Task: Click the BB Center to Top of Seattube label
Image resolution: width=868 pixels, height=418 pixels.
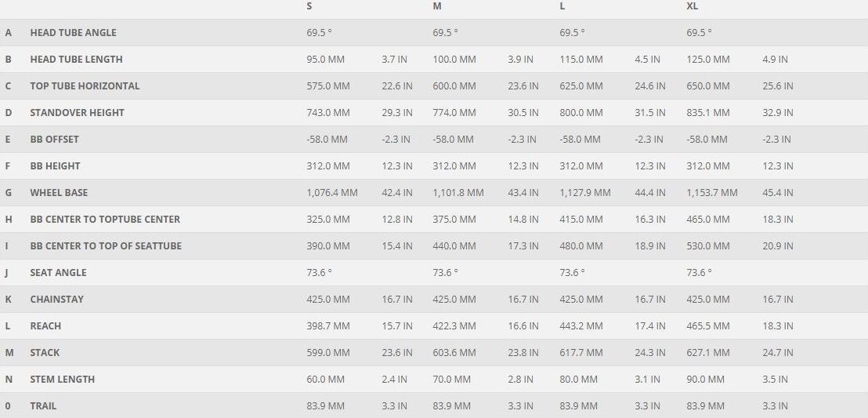Action: click(106, 246)
